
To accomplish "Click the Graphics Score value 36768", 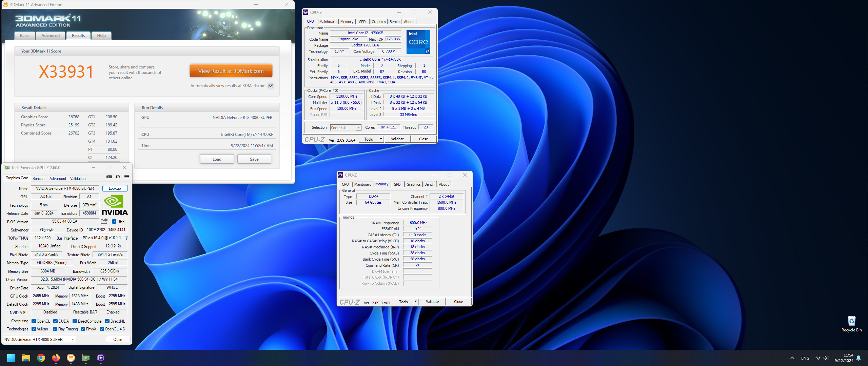I will pyautogui.click(x=74, y=117).
